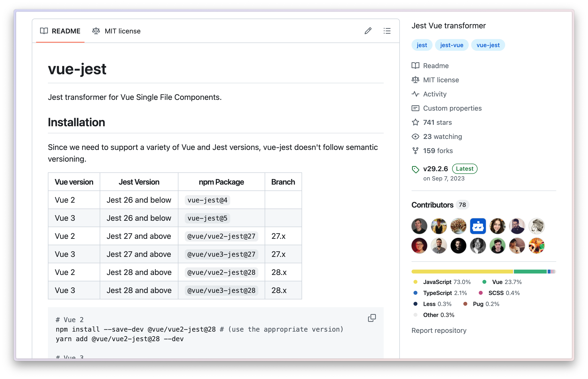Viewport: 588px width, 379px height.
Task: Switch to the MIT license tab
Action: tap(116, 31)
